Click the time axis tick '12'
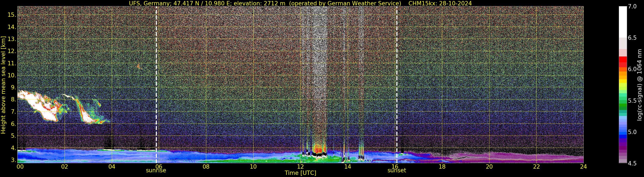The image size is (644, 177). tap(300, 167)
